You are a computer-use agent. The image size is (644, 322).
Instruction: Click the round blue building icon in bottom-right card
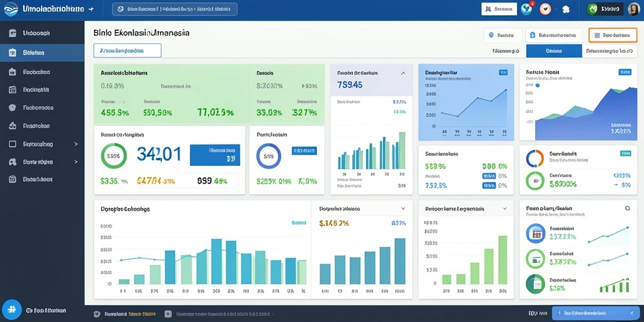pos(535,234)
